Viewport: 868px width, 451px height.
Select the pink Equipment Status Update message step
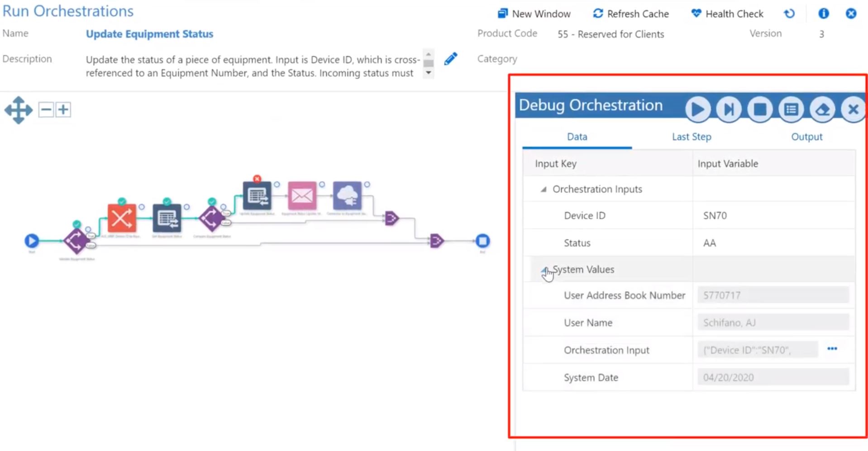(302, 195)
